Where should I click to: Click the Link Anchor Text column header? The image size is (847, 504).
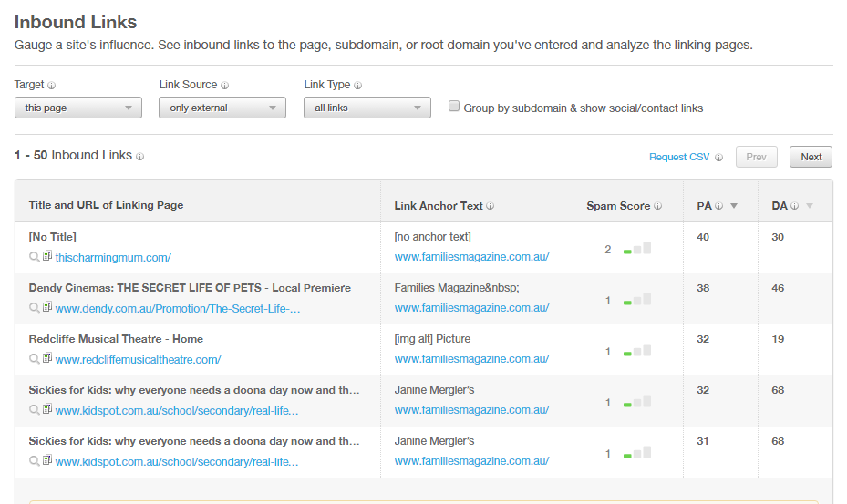(438, 206)
